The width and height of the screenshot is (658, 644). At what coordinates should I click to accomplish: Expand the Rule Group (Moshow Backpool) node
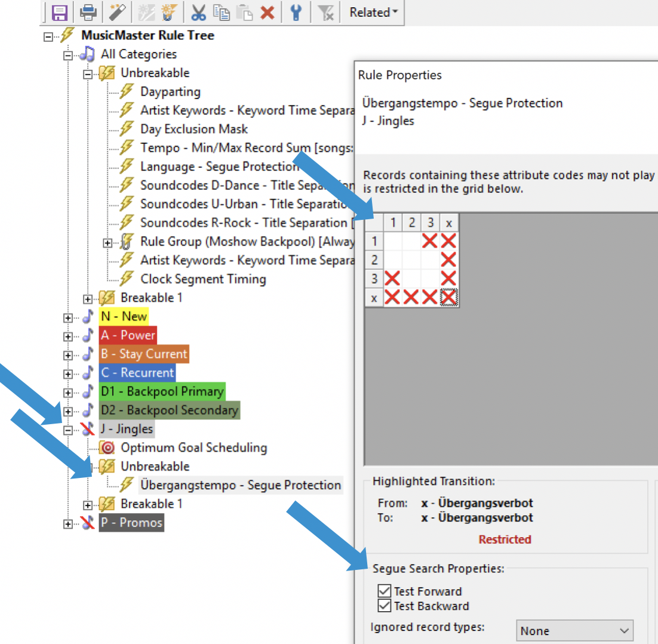107,243
